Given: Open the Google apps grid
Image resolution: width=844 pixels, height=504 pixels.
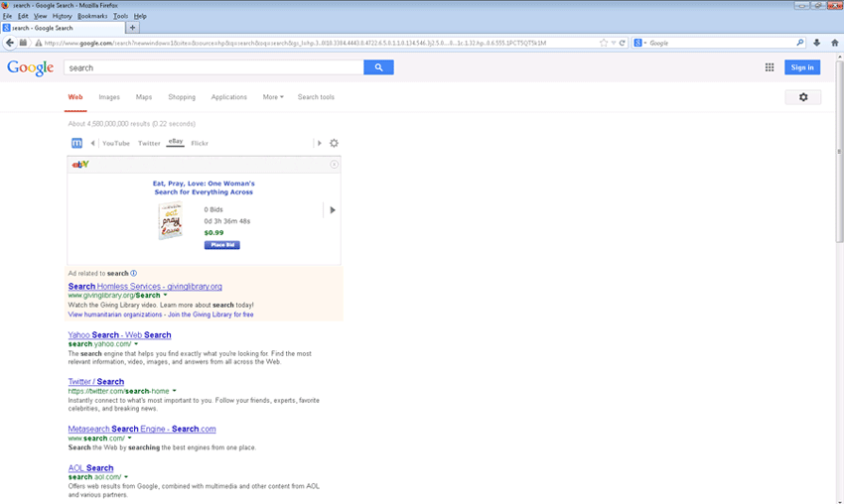Looking at the screenshot, I should coord(770,67).
